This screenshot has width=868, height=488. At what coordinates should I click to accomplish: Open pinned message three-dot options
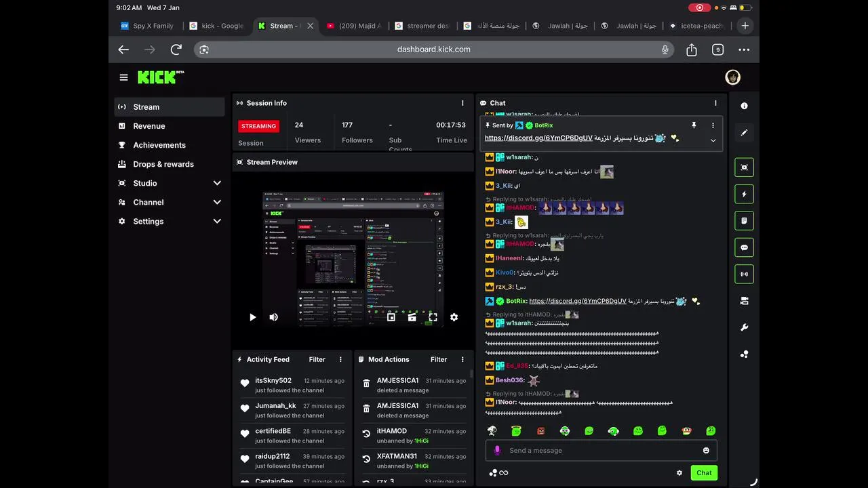(713, 125)
